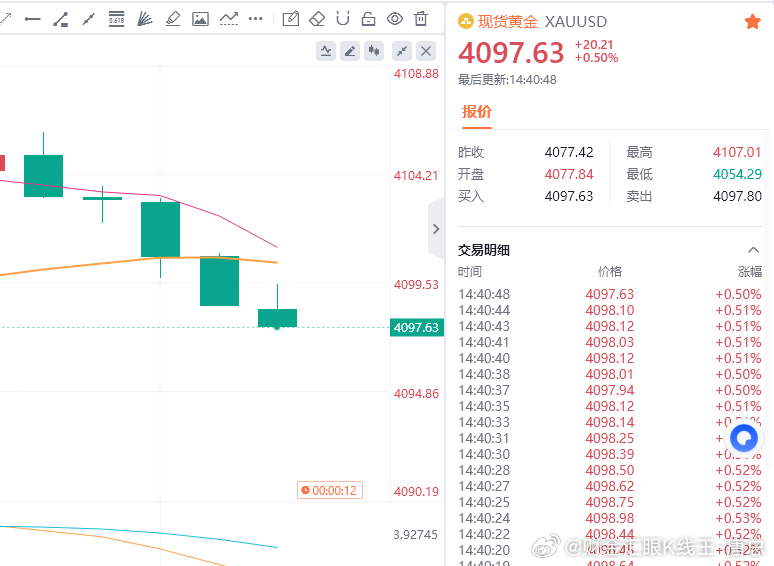
Task: Click the 3.92745 indicator axis value
Action: coord(416,534)
